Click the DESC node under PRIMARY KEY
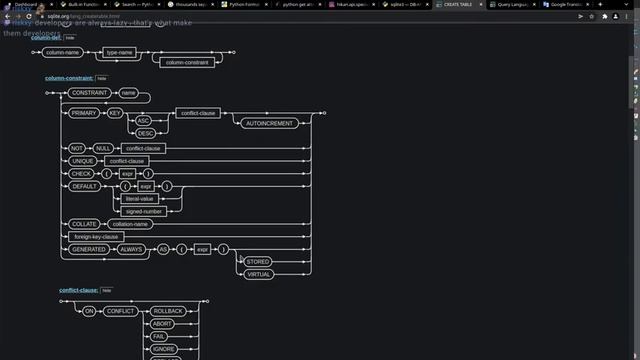 point(145,133)
